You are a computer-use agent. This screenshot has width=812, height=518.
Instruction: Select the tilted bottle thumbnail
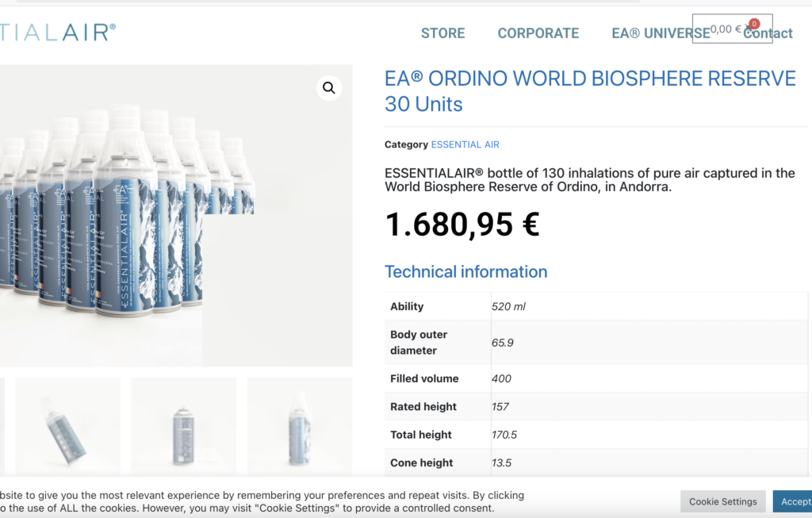click(x=67, y=426)
